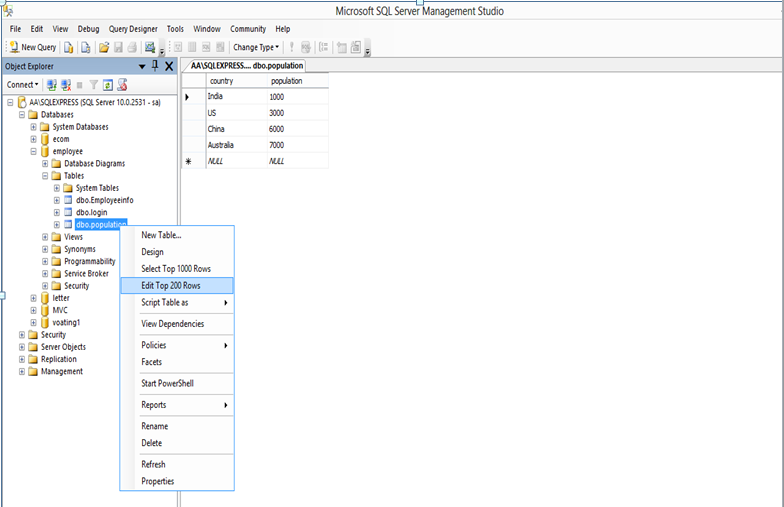Expand the dbo.Employeeinfo table
Image resolution: width=784 pixels, height=507 pixels.
click(56, 200)
